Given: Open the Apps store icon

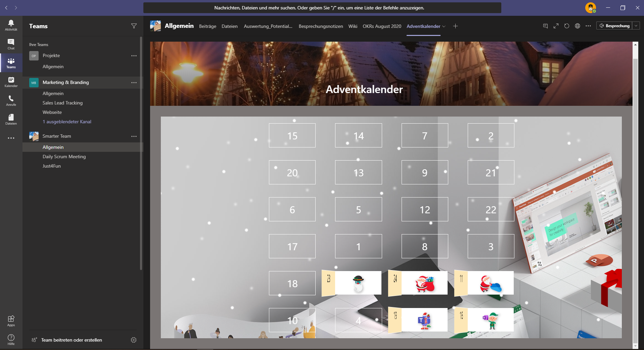Looking at the screenshot, I should tap(11, 321).
